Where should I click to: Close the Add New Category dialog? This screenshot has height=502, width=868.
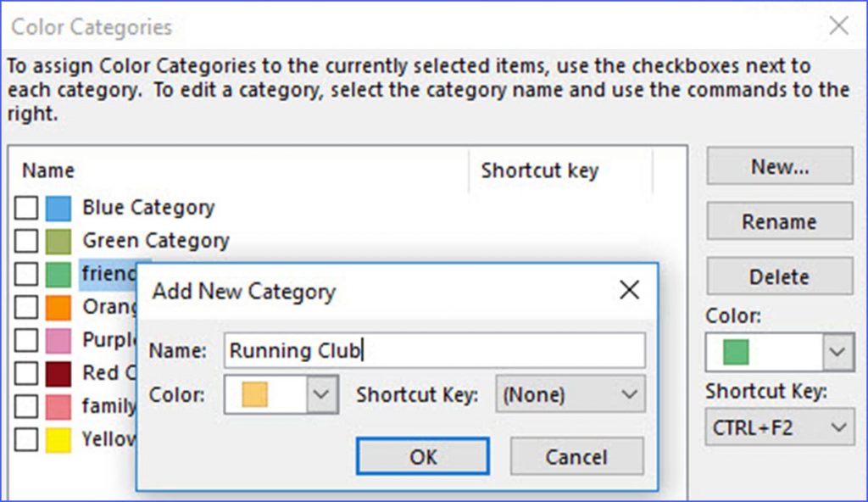(x=630, y=290)
